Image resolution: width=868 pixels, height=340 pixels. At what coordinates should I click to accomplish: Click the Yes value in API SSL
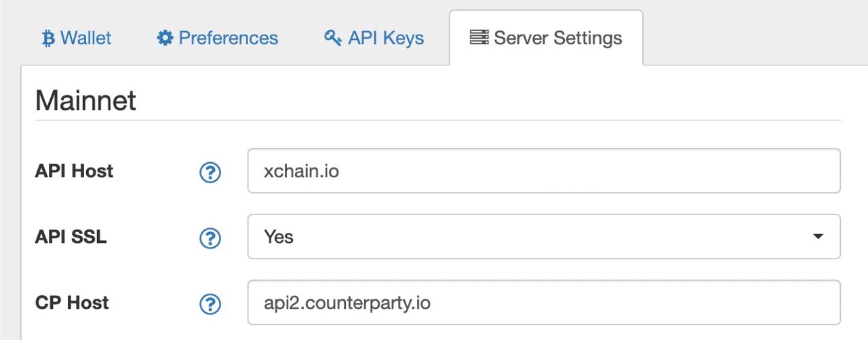coord(279,237)
